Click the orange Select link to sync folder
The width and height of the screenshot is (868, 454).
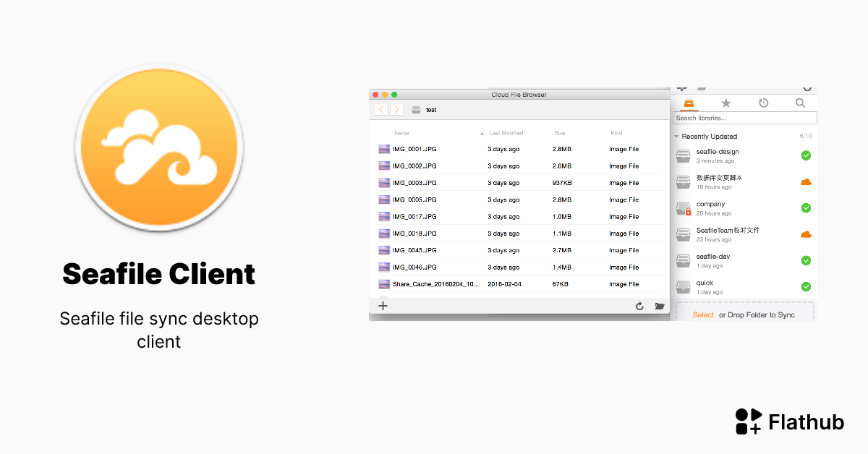[x=703, y=315]
